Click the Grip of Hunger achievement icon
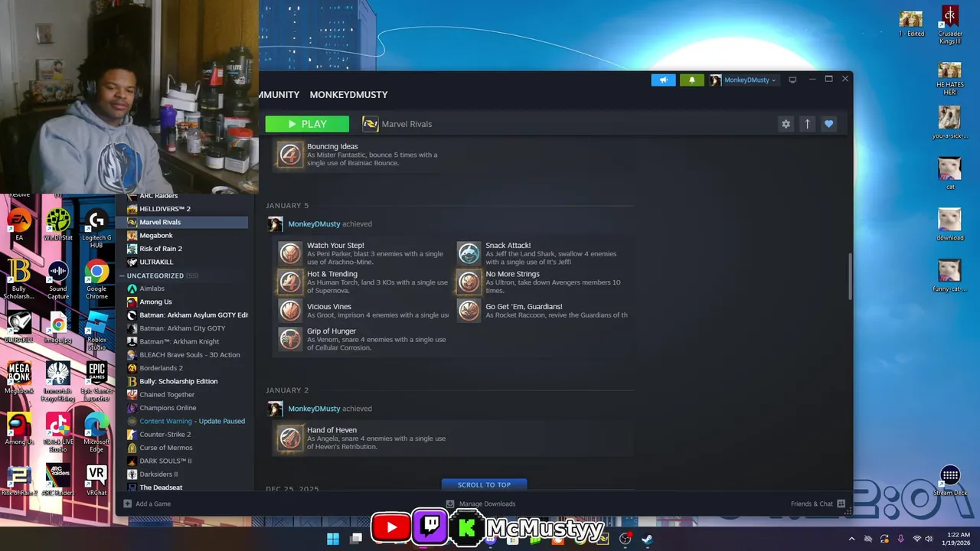The width and height of the screenshot is (980, 551). tap(289, 339)
